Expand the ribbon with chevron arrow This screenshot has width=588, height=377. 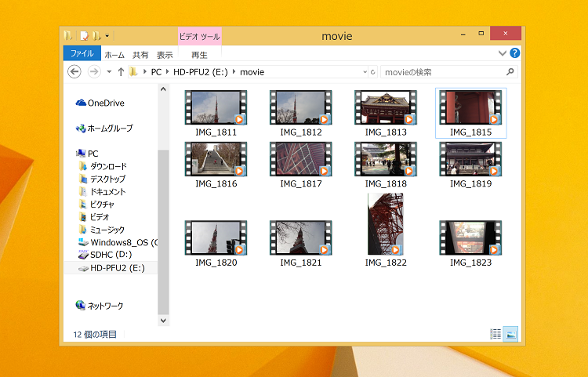point(503,54)
